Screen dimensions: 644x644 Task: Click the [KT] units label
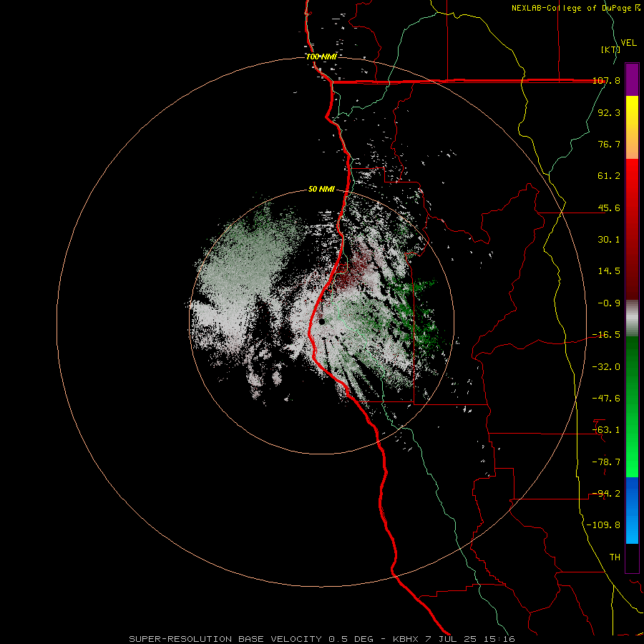(610, 49)
